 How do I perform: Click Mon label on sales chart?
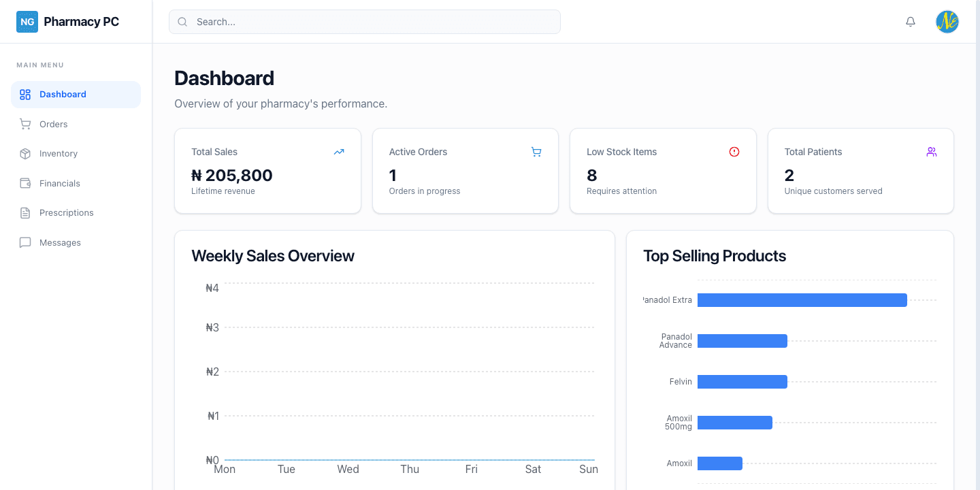(x=225, y=470)
